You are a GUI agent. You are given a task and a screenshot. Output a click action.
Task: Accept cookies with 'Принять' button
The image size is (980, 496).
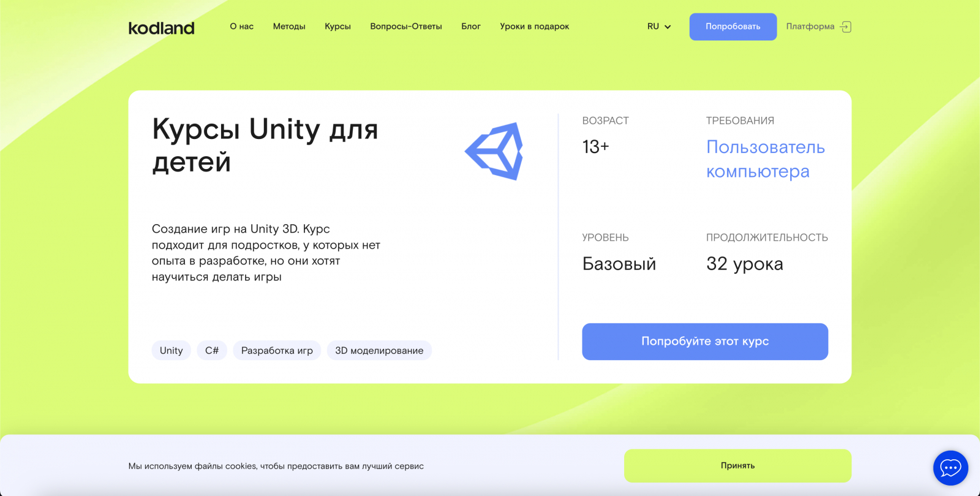point(738,466)
